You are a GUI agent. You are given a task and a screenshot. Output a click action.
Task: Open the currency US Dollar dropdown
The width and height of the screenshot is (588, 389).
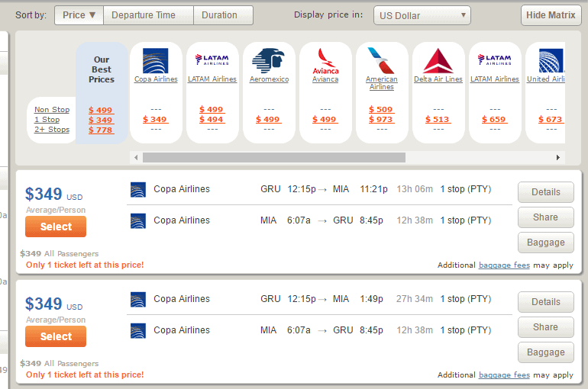[422, 15]
